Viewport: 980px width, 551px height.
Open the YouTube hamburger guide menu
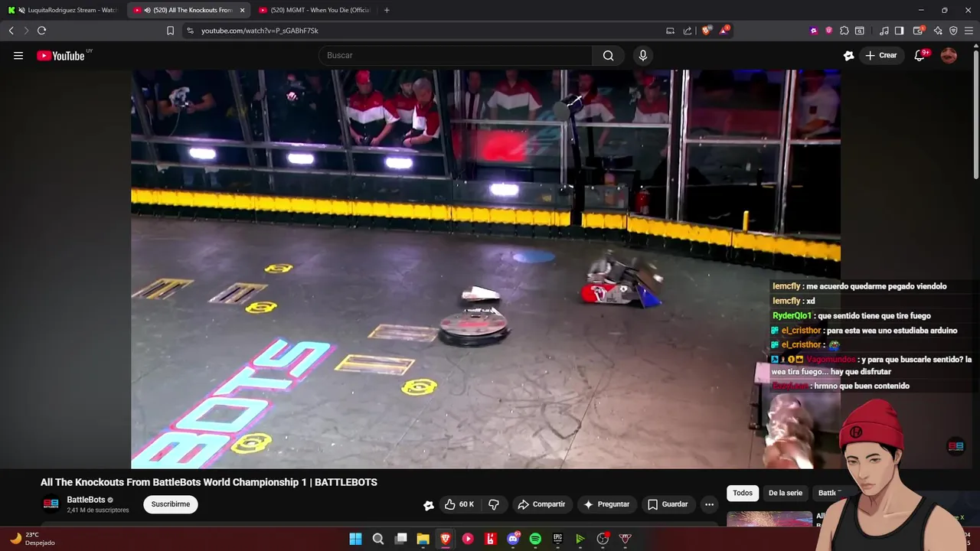(18, 55)
